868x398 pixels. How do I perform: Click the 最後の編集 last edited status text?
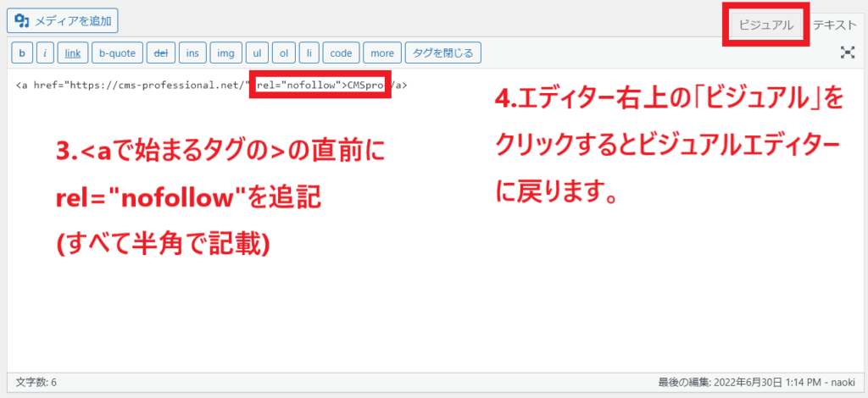(756, 383)
